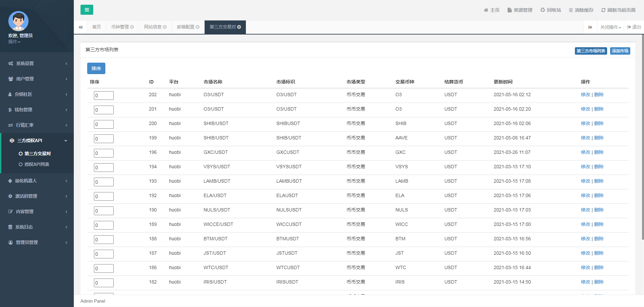This screenshot has width=644, height=307.
Task: Open the 操作 dropdown under admin name
Action: click(14, 42)
